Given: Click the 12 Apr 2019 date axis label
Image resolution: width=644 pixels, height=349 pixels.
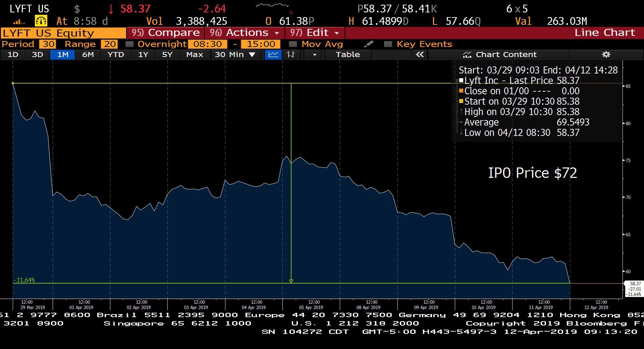Looking at the screenshot, I should coord(596,307).
